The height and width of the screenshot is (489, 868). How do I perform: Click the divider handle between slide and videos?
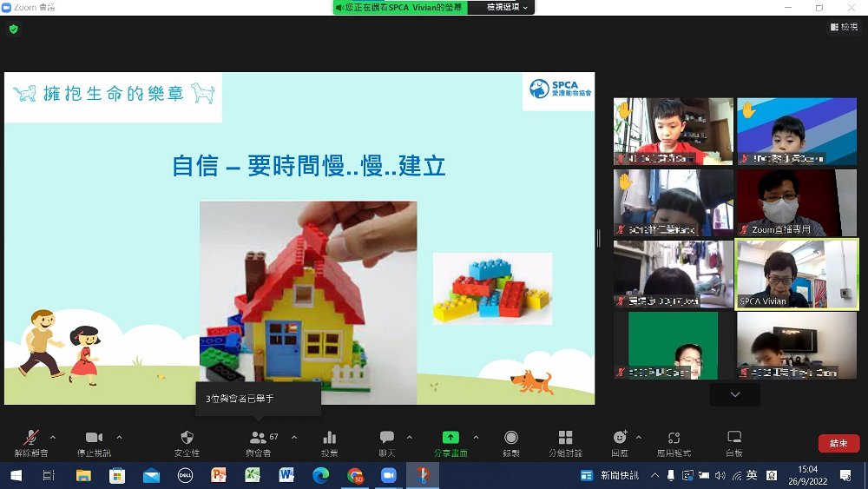(x=599, y=238)
